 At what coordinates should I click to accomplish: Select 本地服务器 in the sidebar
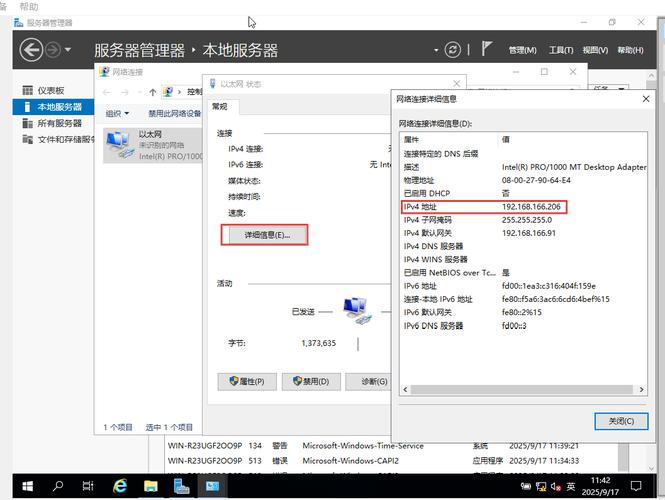[53, 107]
